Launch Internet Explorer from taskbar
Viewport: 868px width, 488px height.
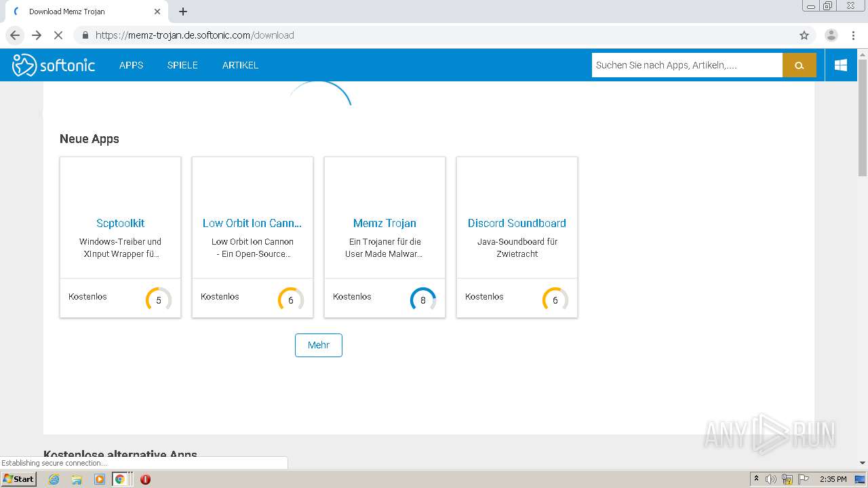(x=54, y=479)
